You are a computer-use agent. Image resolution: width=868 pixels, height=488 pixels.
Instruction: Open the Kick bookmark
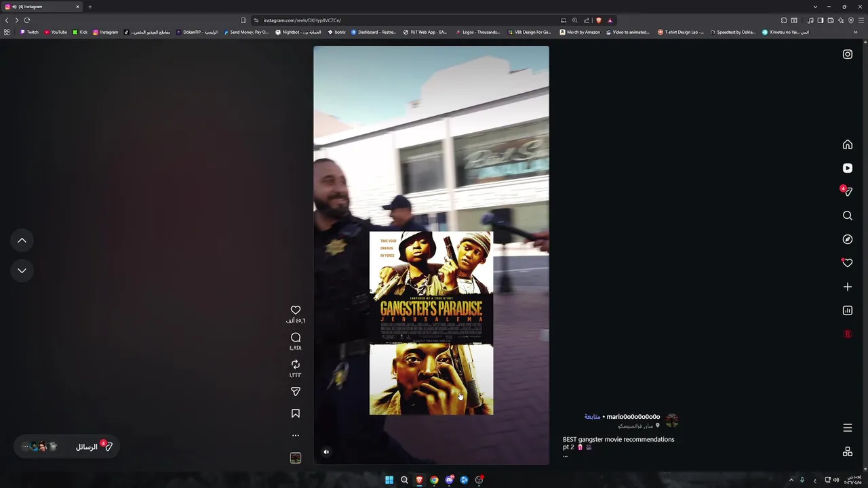(80, 32)
